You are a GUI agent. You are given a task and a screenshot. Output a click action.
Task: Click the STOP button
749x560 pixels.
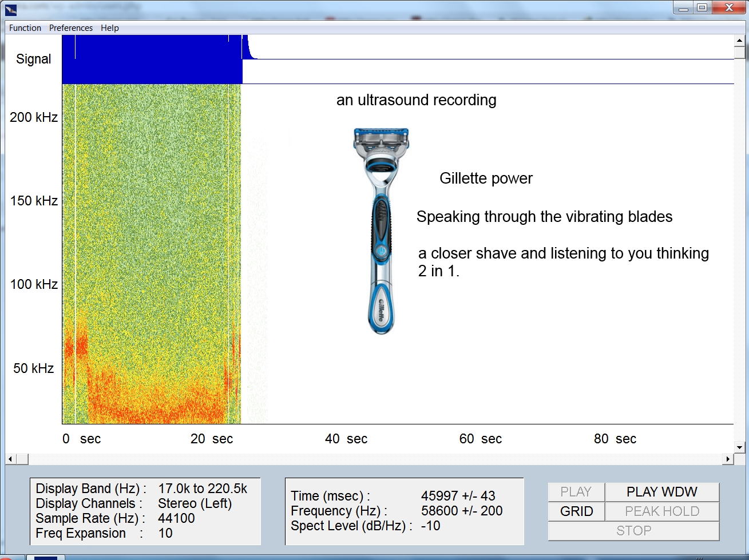tap(633, 531)
